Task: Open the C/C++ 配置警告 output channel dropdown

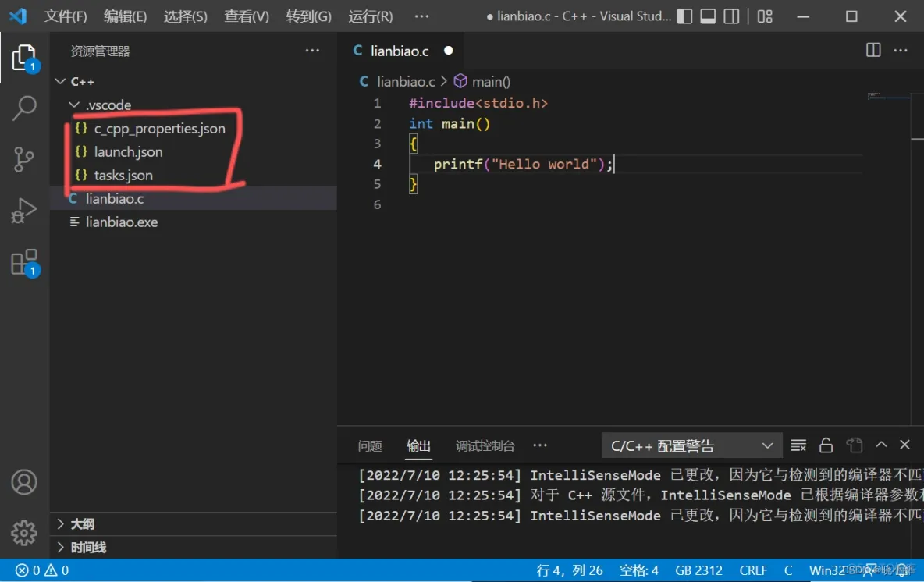Action: click(691, 446)
